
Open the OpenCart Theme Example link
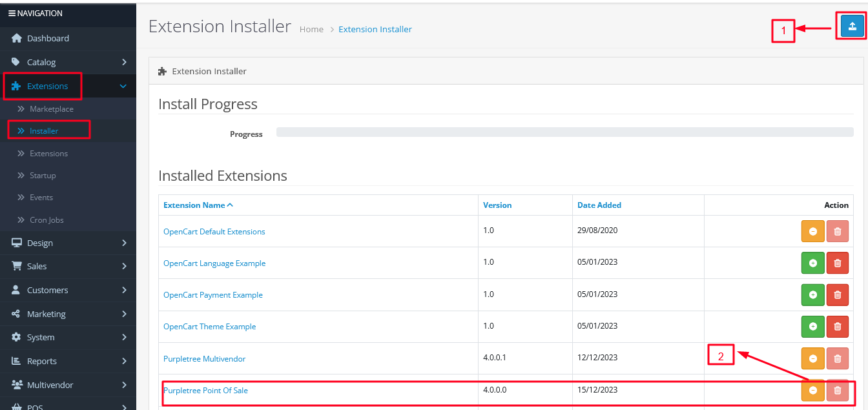point(210,327)
